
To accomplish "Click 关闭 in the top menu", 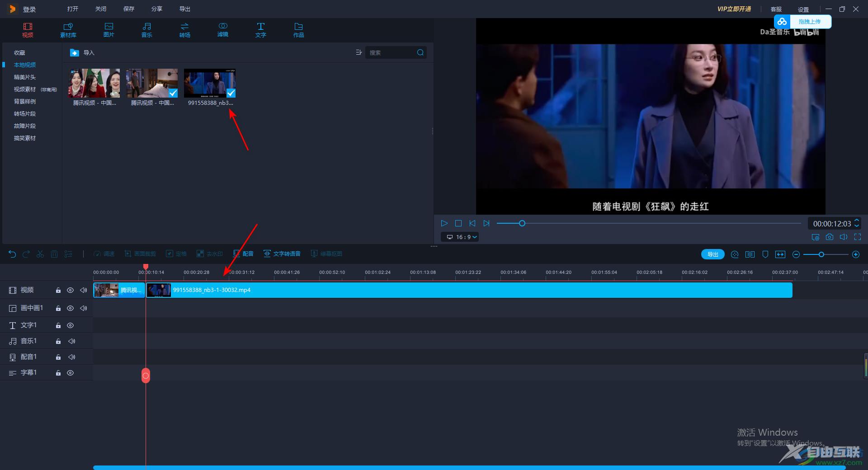I will coord(100,9).
